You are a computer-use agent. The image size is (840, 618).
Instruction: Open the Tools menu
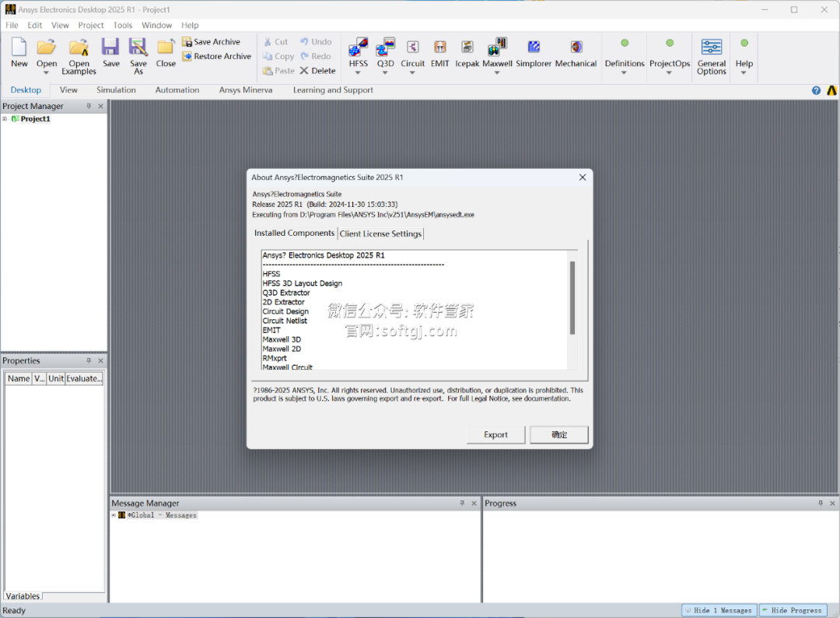tap(123, 25)
